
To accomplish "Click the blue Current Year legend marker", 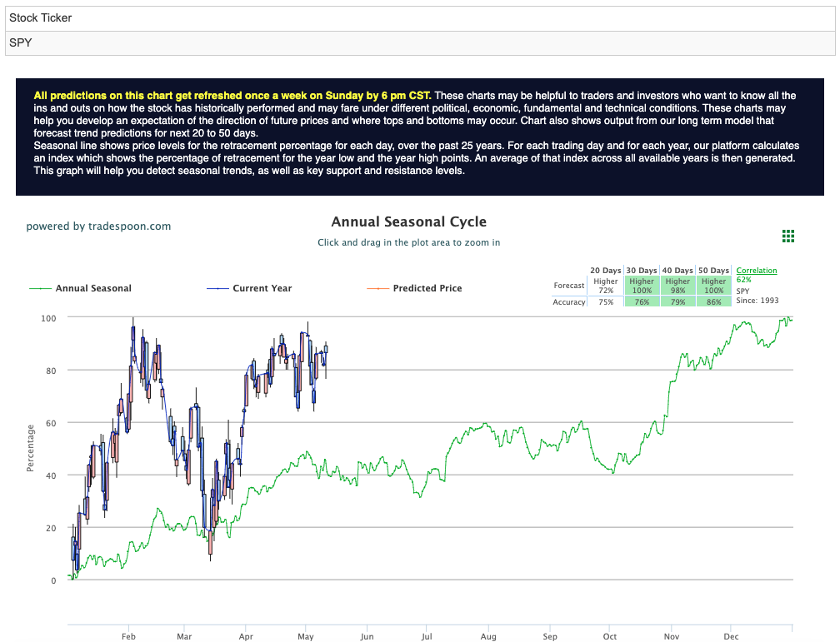I will (217, 289).
